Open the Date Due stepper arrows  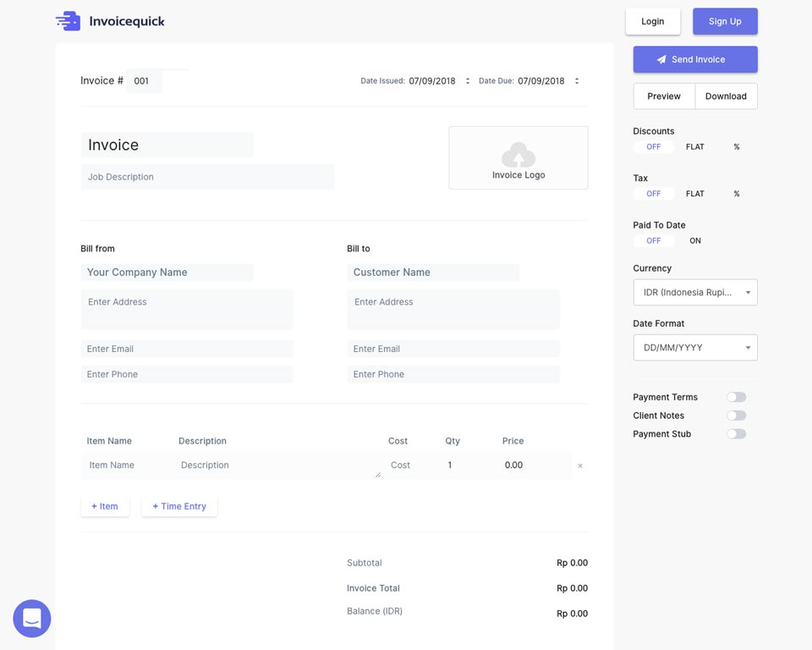coord(577,81)
